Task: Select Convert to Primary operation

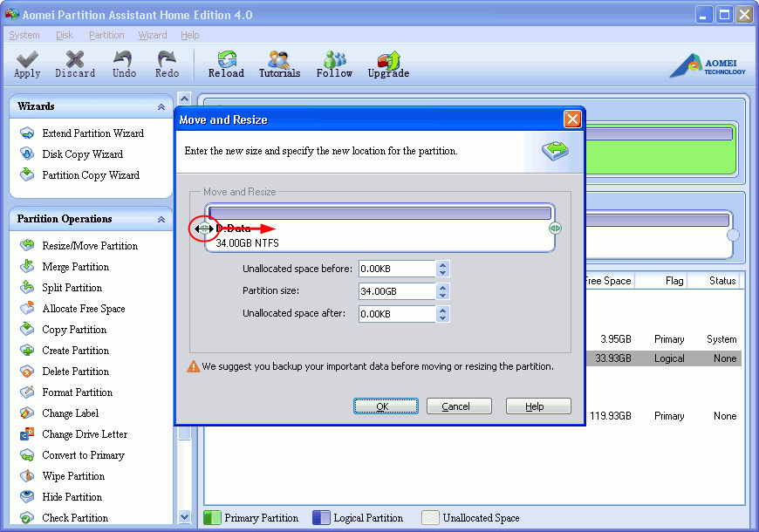Action: point(72,455)
